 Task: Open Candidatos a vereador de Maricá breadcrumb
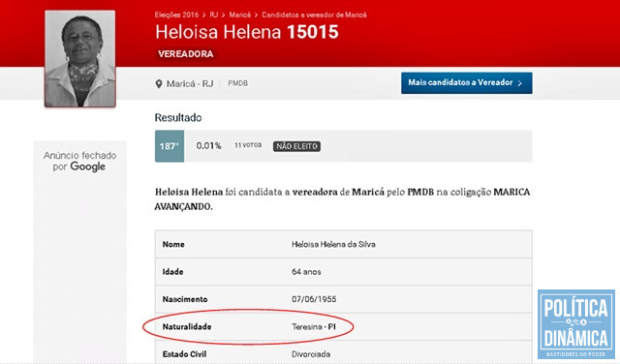coord(314,15)
